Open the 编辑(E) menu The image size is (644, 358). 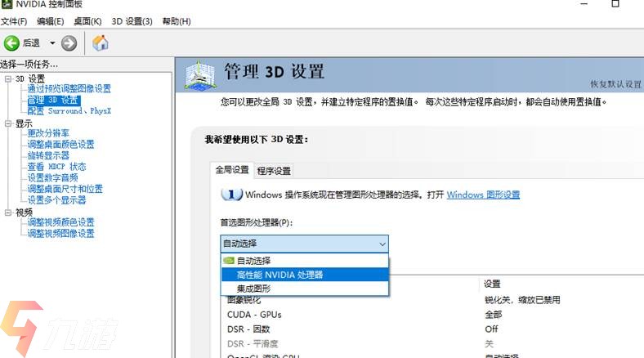point(50,21)
